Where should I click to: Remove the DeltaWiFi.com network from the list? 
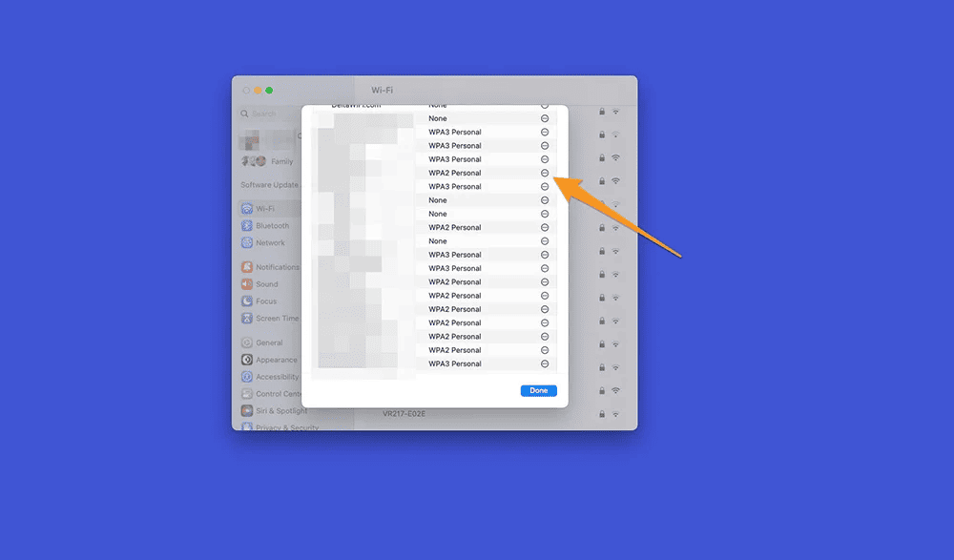pyautogui.click(x=545, y=106)
